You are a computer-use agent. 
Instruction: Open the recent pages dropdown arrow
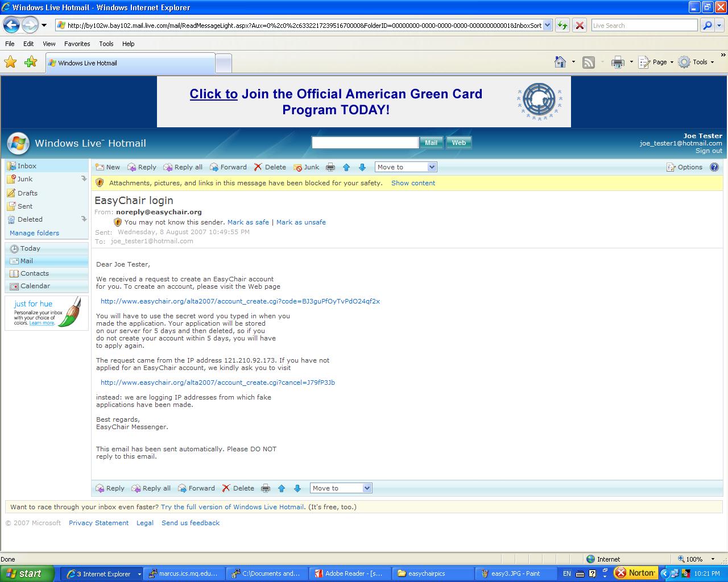[x=44, y=25]
